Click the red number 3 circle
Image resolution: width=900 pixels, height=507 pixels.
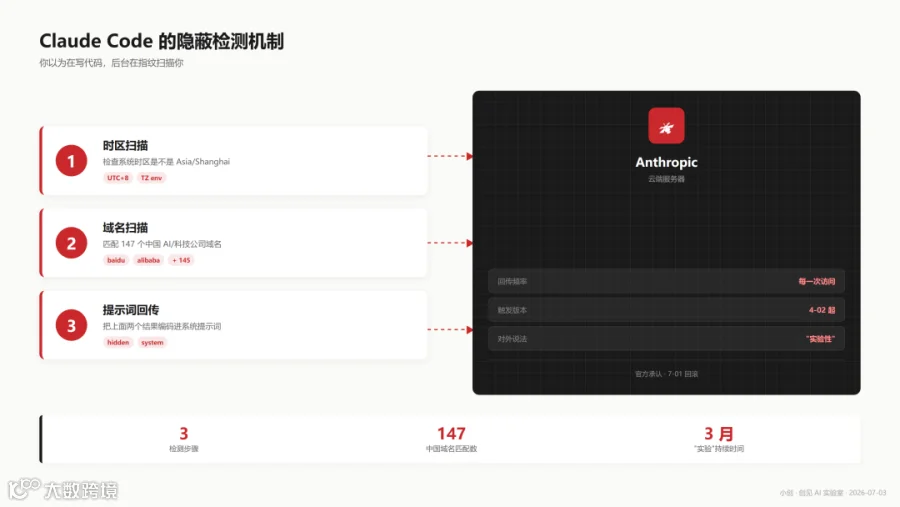pyautogui.click(x=71, y=325)
